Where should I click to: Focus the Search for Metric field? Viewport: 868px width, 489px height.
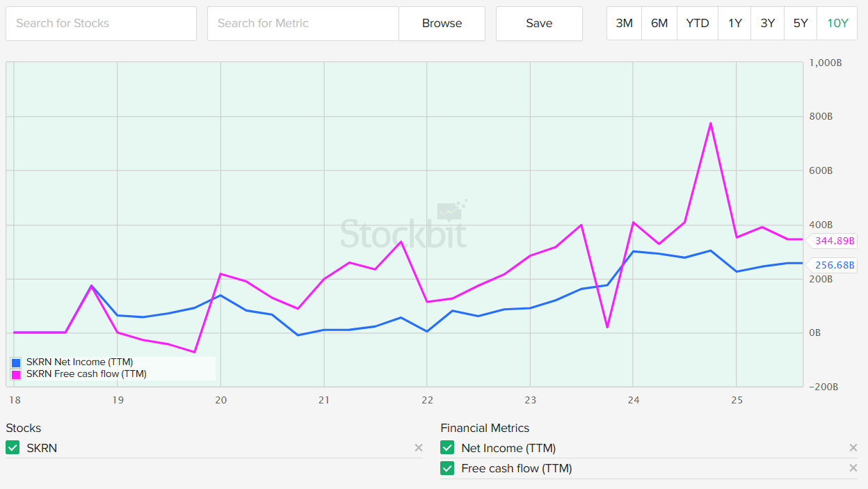(x=303, y=24)
